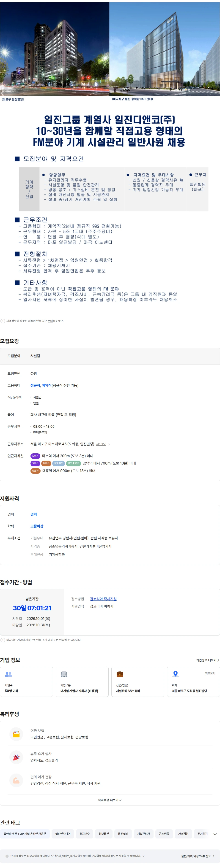The height and width of the screenshot is (868, 220).
Task: Click 불법/허위/과장/오류 신고
Action: click(196, 856)
